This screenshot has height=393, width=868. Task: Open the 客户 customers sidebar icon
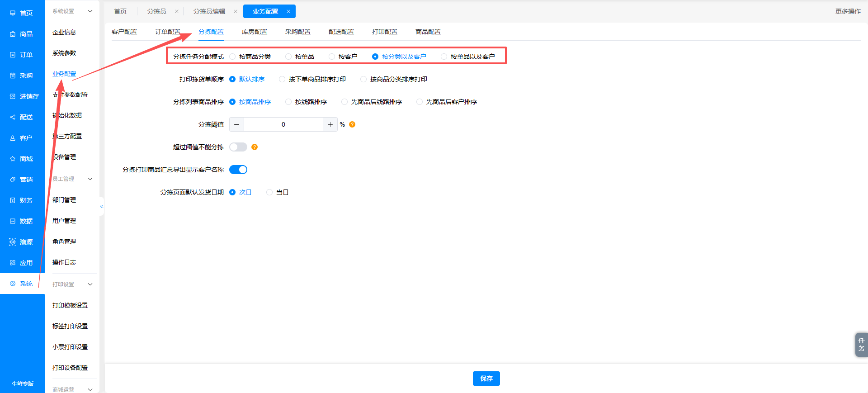13,138
